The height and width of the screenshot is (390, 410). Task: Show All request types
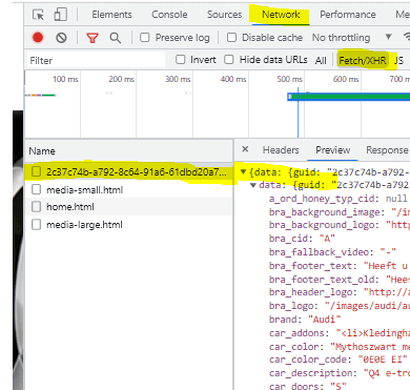(x=321, y=60)
